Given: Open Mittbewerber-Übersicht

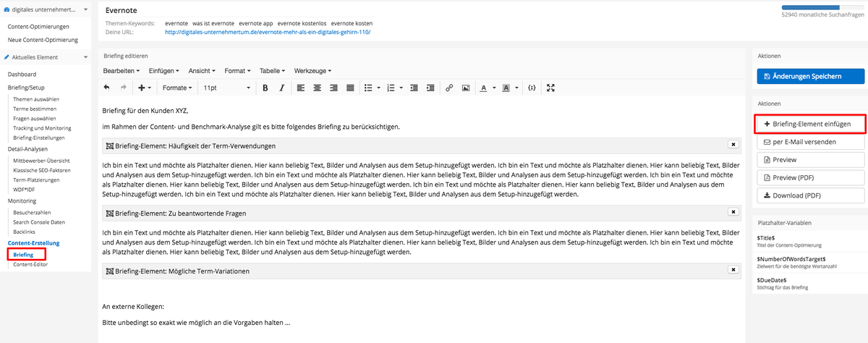Looking at the screenshot, I should click(x=41, y=159).
